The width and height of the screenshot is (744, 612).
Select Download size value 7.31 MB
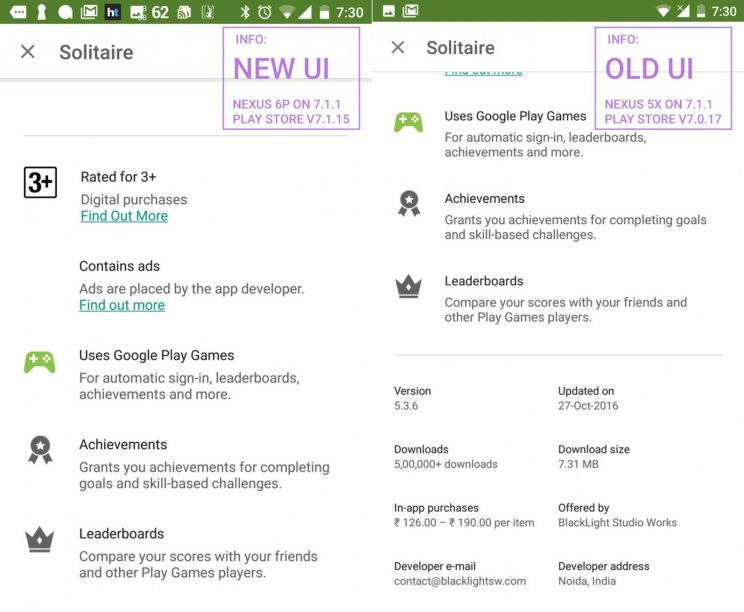[x=578, y=464]
